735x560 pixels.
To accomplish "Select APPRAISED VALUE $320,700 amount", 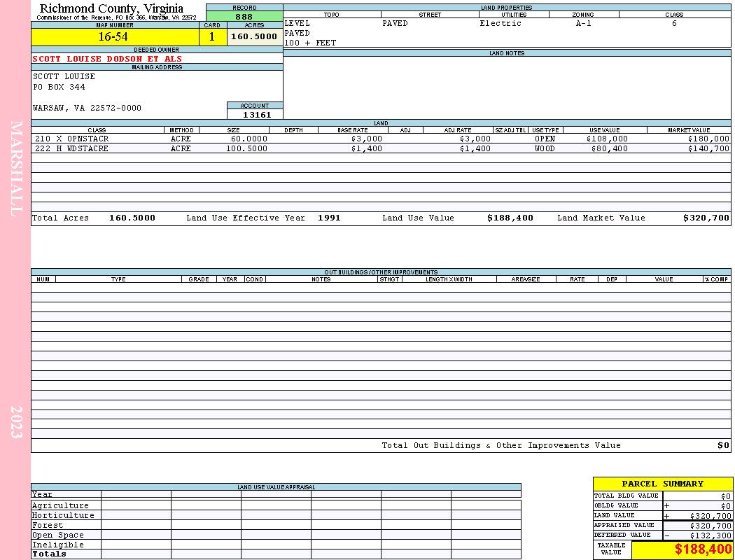I will tap(710, 526).
